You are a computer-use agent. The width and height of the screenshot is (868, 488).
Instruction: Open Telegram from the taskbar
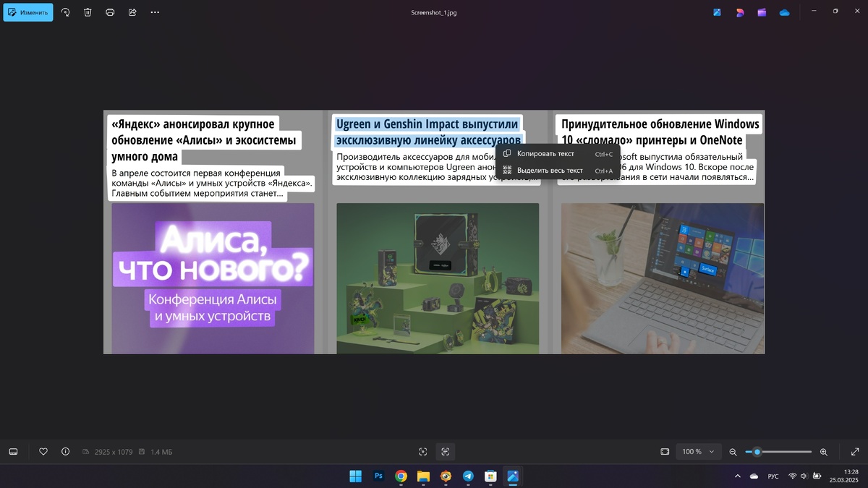pyautogui.click(x=468, y=476)
